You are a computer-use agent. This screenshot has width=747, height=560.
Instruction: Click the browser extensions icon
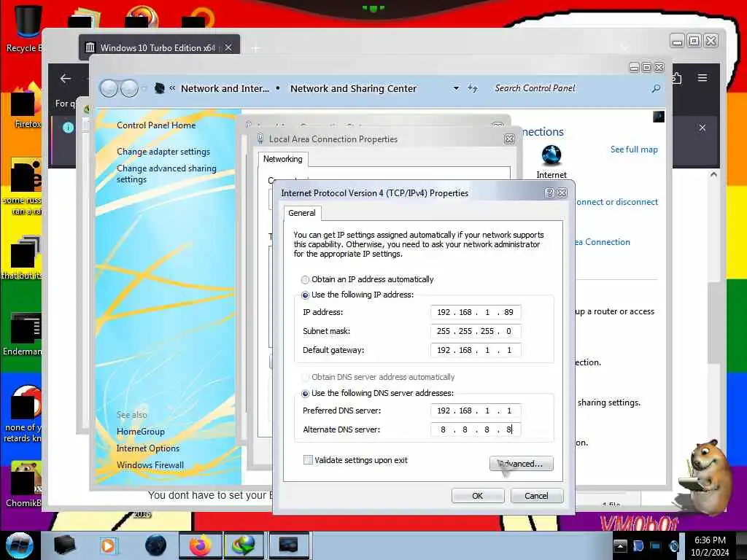[677, 77]
